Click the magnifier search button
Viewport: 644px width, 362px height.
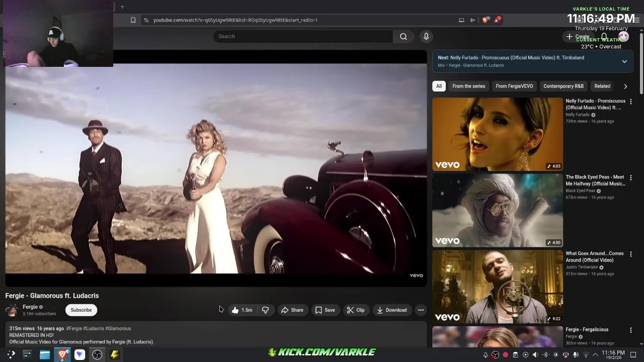tap(404, 36)
